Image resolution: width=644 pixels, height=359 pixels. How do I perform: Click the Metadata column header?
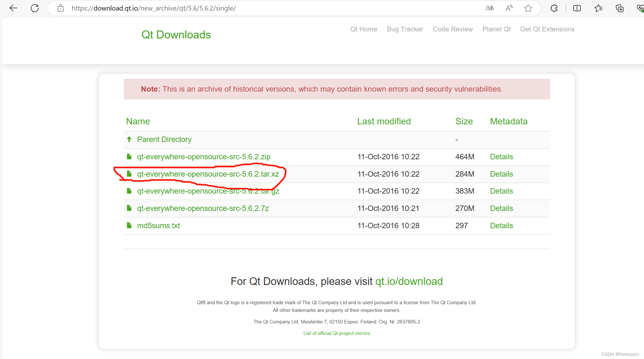tap(509, 121)
